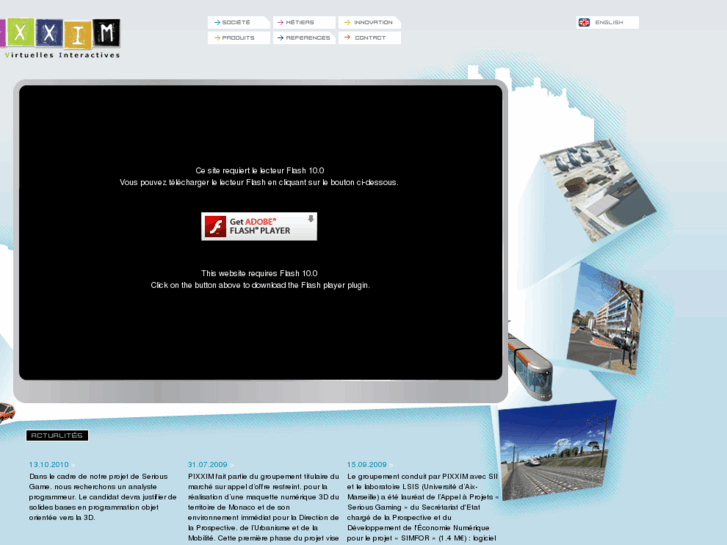Open the Métiers menu item
This screenshot has width=727, height=545.
[304, 22]
